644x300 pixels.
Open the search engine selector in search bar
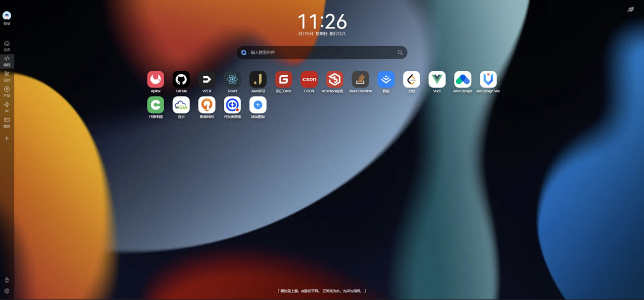(244, 53)
